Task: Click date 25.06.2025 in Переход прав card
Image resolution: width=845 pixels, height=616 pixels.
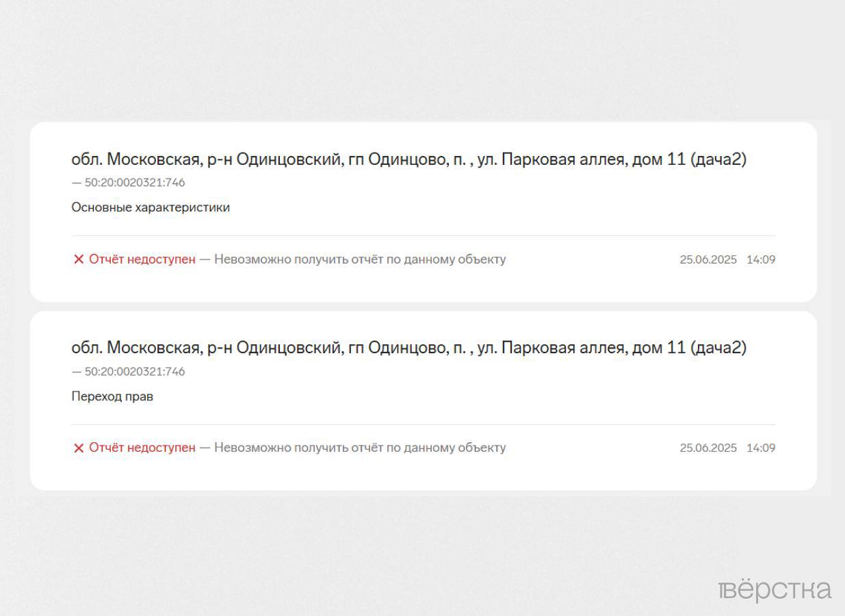Action: coord(708,448)
